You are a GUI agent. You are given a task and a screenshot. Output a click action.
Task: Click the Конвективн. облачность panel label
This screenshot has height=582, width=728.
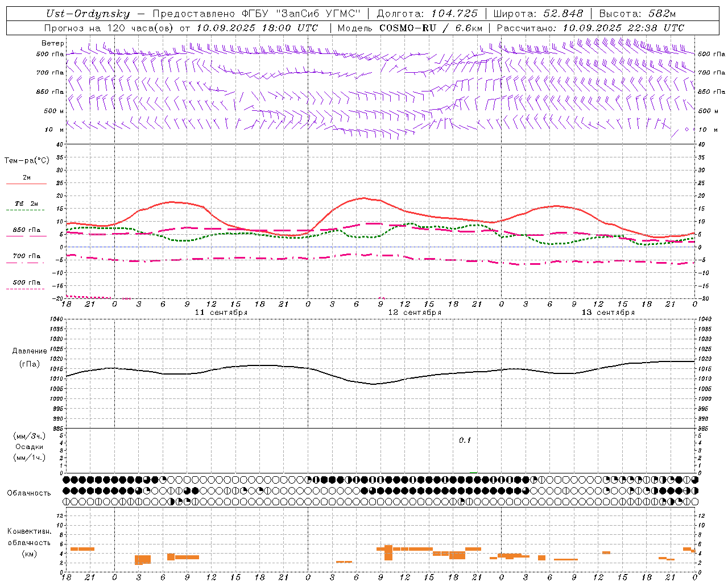tap(29, 537)
